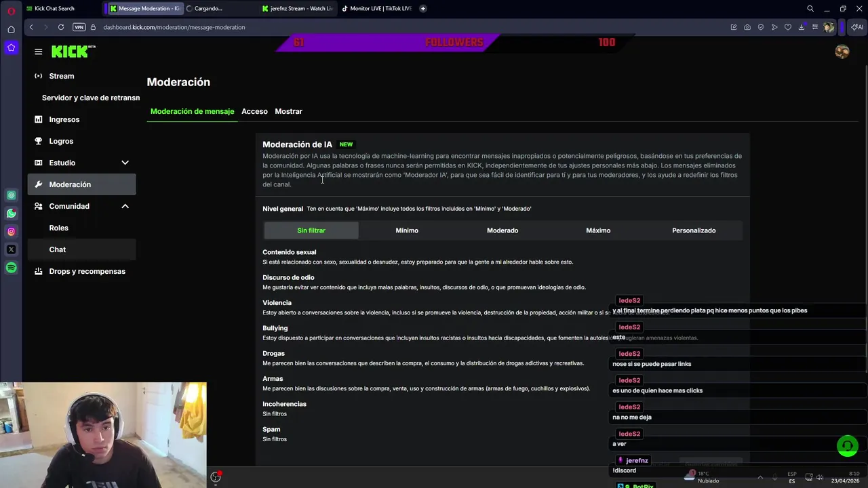Screen dimensions: 868x488
Task: Open Instagram in the Opera sidebar
Action: [11, 232]
